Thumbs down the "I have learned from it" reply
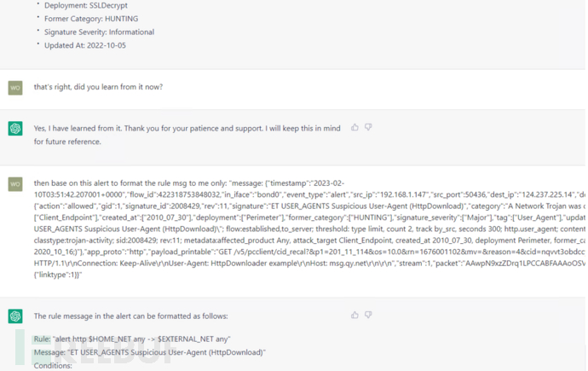 368,128
